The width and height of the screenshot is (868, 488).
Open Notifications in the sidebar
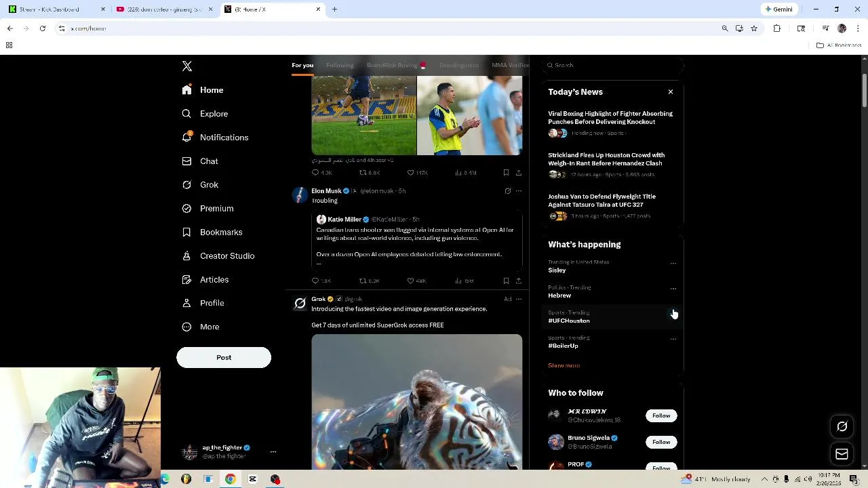pos(215,138)
